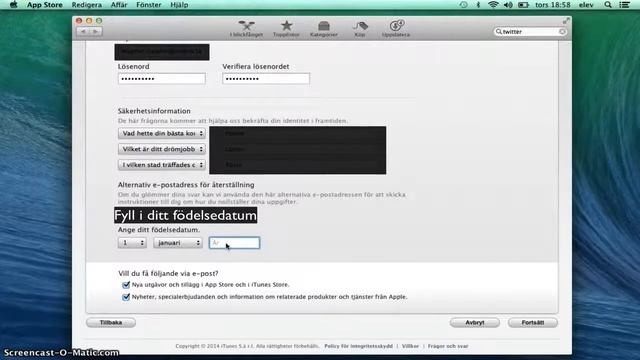Clear the twitter search text
Viewport: 640px width, 360px height.
[562, 31]
